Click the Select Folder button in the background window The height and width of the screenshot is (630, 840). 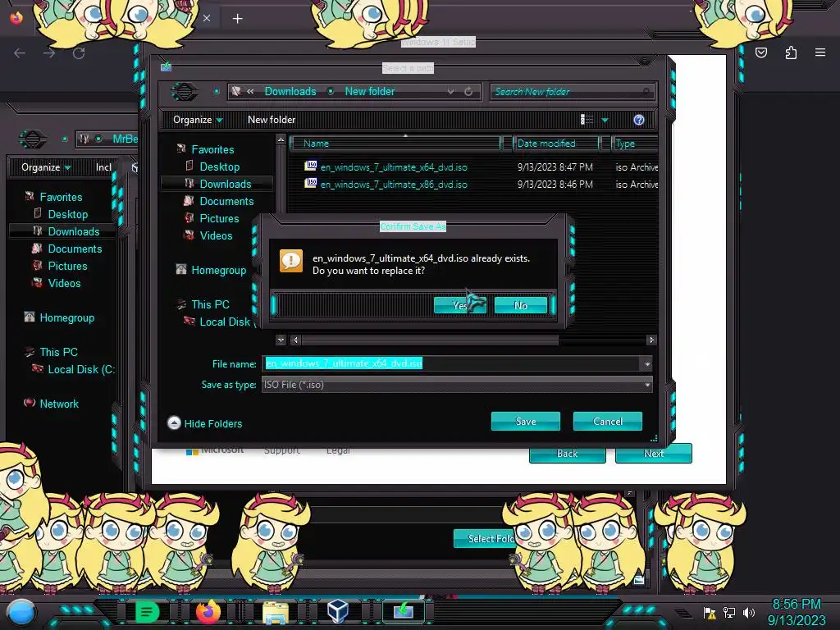pyautogui.click(x=485, y=538)
